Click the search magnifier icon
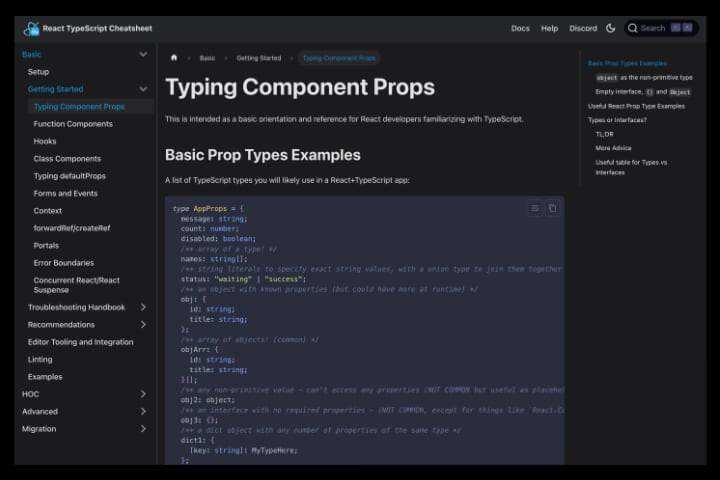This screenshot has width=720, height=480. [632, 28]
